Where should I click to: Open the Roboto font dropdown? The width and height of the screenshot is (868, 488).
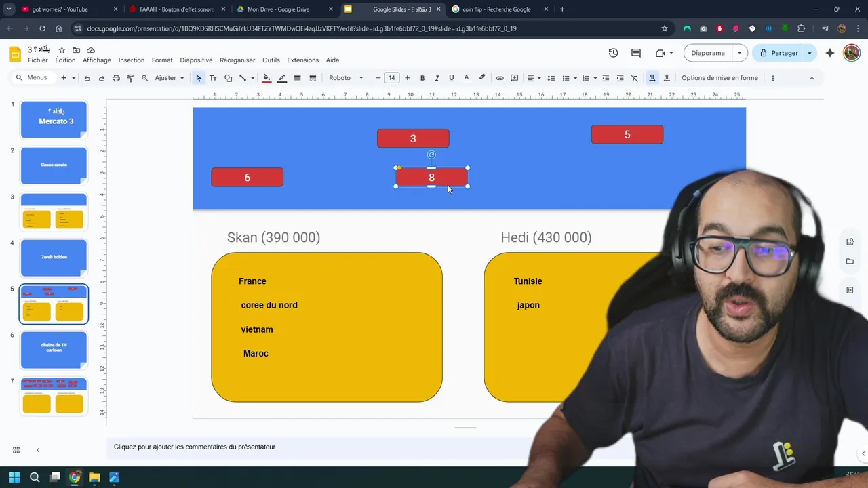click(x=347, y=78)
